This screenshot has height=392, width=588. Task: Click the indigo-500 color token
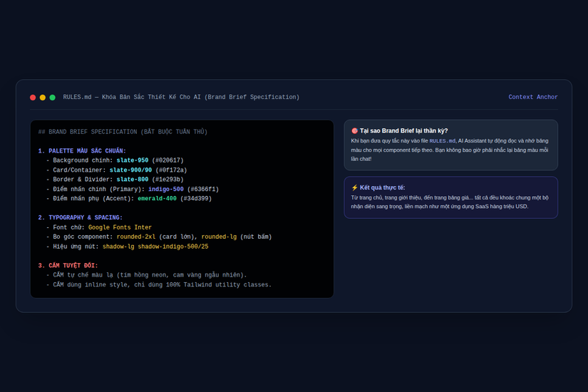[166, 189]
